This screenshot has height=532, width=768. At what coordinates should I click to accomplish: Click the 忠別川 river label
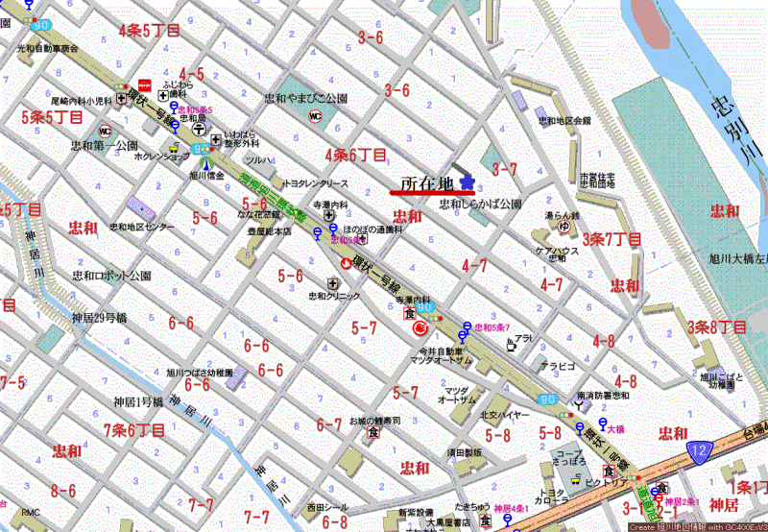pos(734,130)
